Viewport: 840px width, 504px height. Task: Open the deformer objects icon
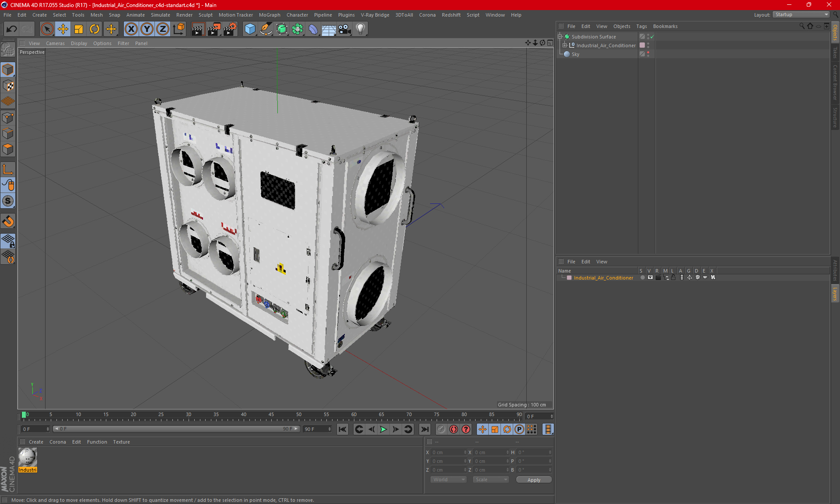[x=313, y=29]
